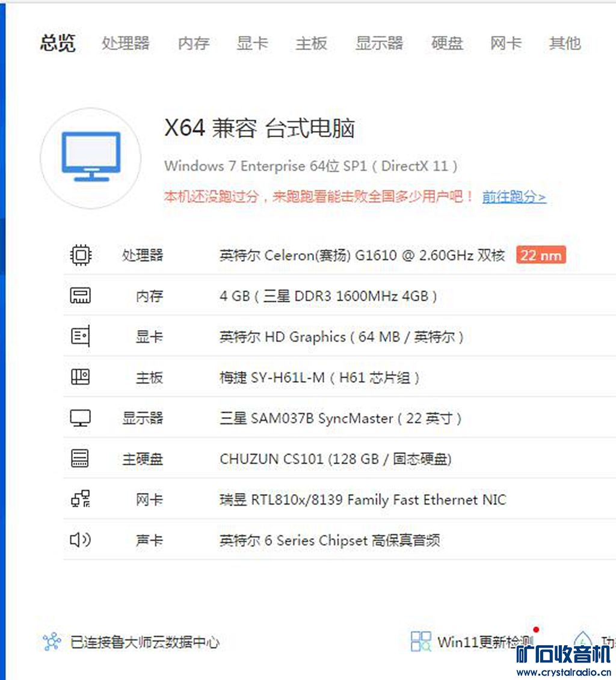Open the 硬盘 tab
Image resolution: width=616 pixels, height=680 pixels.
pos(447,43)
